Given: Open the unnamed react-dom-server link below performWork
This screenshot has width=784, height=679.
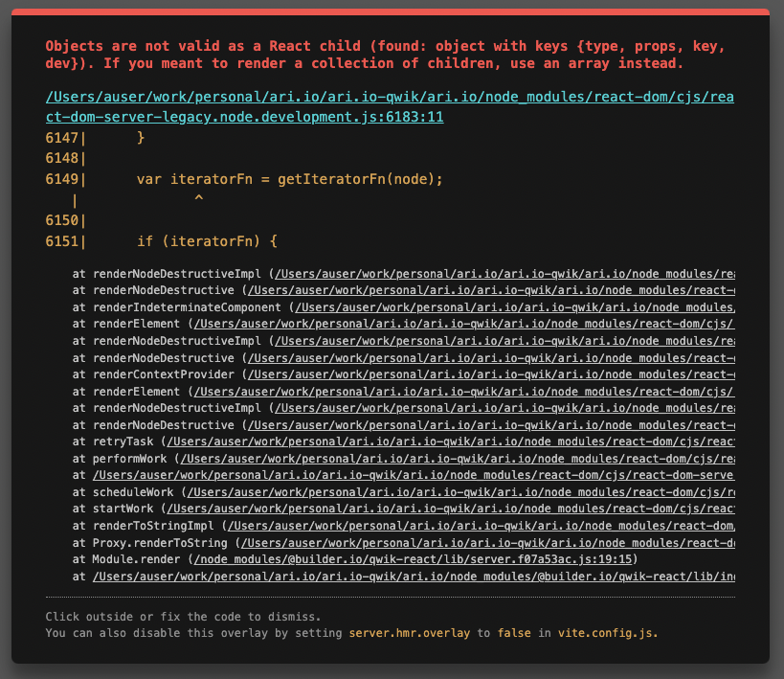Looking at the screenshot, I should 414,475.
